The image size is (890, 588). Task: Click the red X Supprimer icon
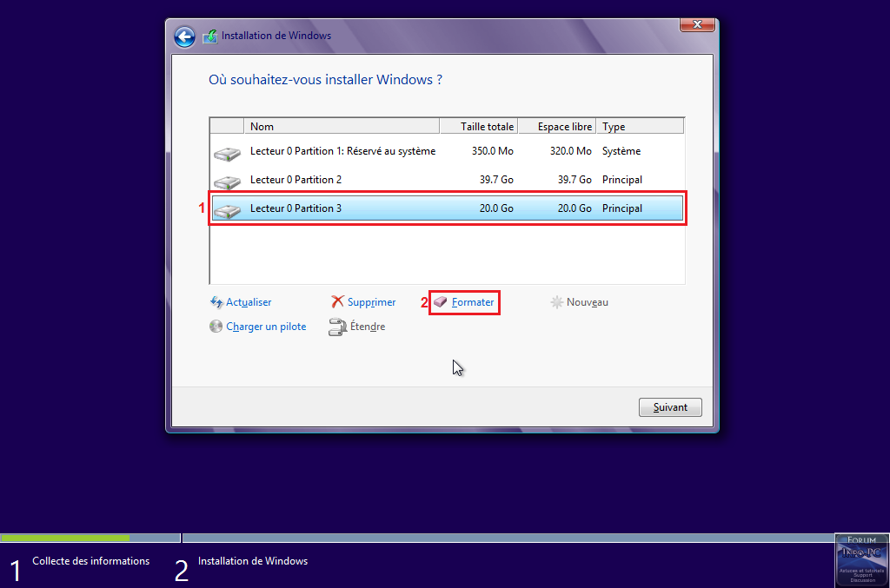[x=338, y=301]
